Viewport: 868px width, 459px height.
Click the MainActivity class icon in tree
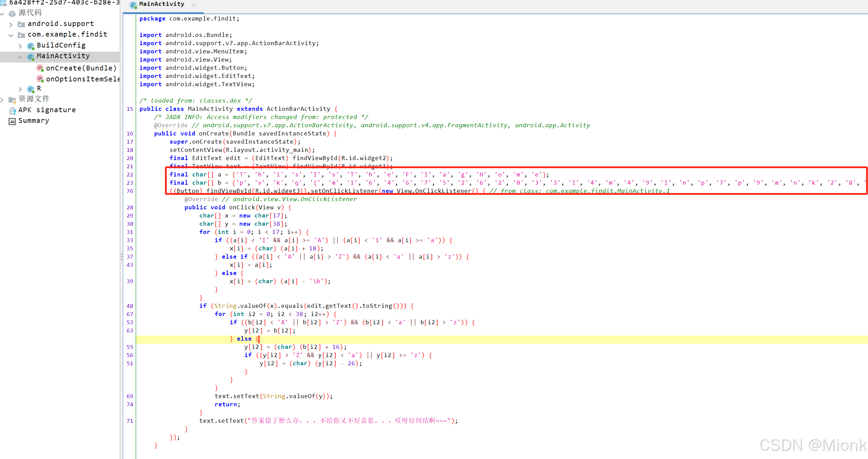[x=31, y=56]
